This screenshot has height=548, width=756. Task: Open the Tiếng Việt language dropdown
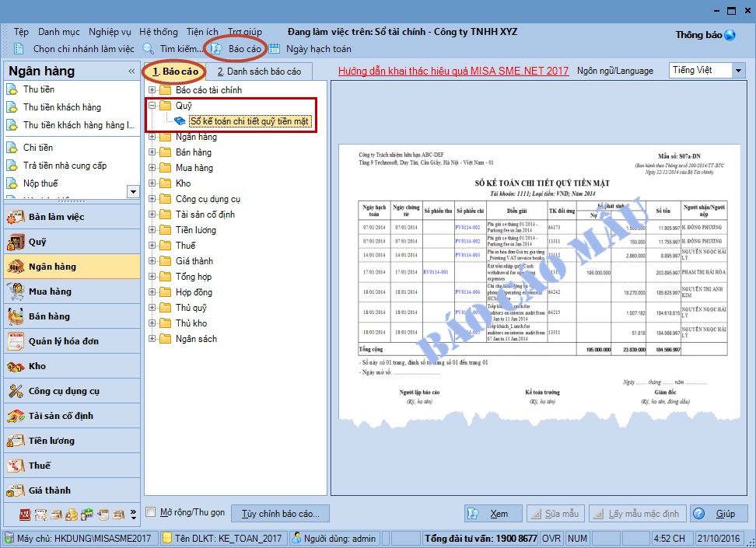[x=738, y=71]
